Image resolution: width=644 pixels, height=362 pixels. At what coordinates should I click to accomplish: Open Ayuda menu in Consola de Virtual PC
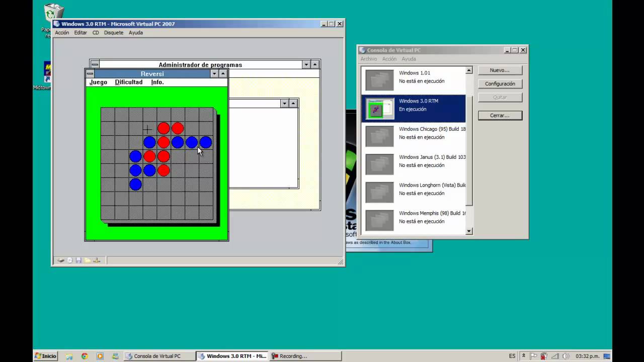(x=409, y=59)
